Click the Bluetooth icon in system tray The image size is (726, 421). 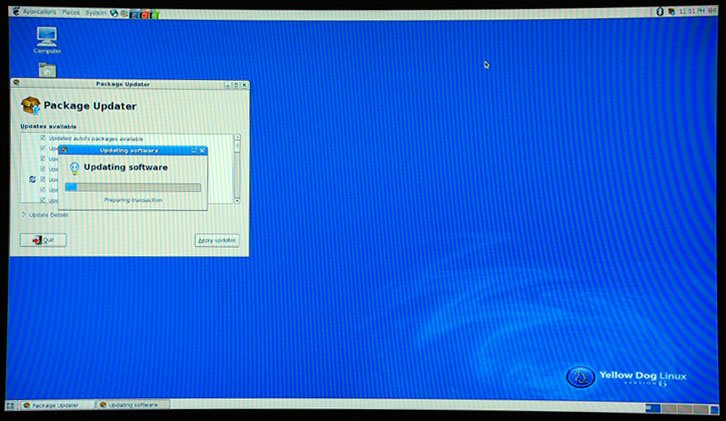pos(659,11)
